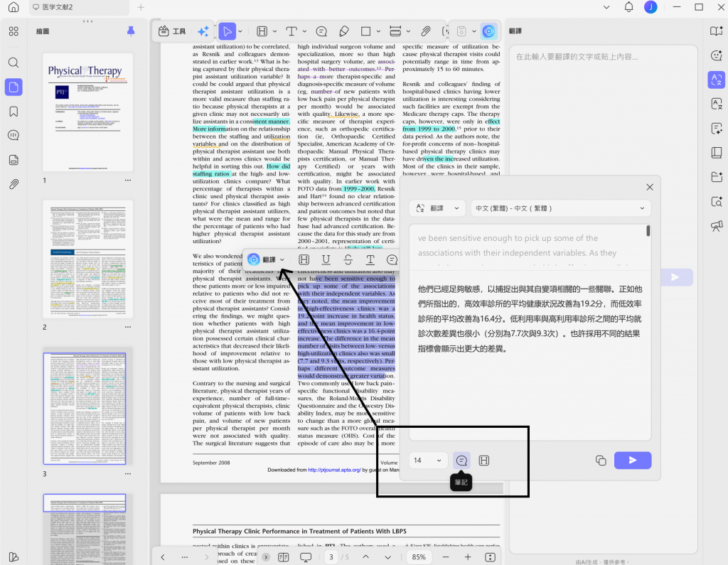This screenshot has height=565, width=728.
Task: Expand the shape tool dropdown arrow
Action: 378,31
